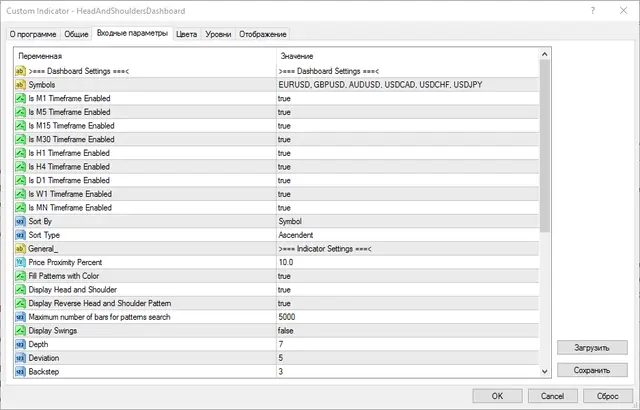Click the bool icon for Is H4 Timeframe Enabled

pyautogui.click(x=20, y=167)
